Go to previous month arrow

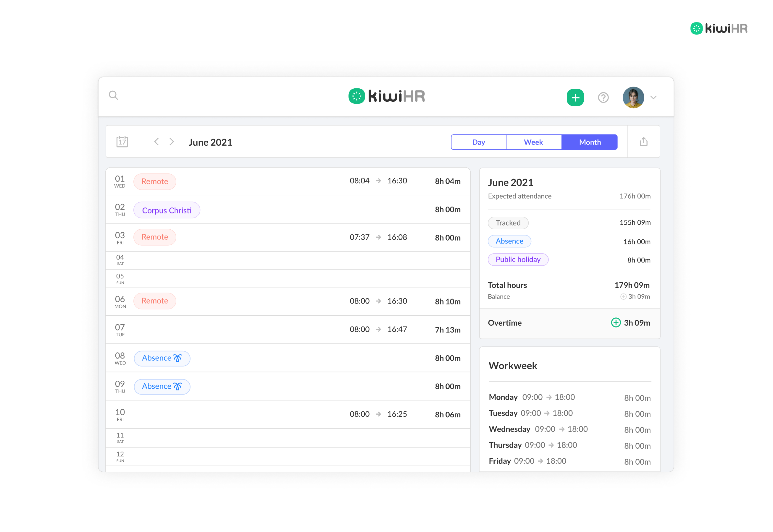click(x=156, y=142)
